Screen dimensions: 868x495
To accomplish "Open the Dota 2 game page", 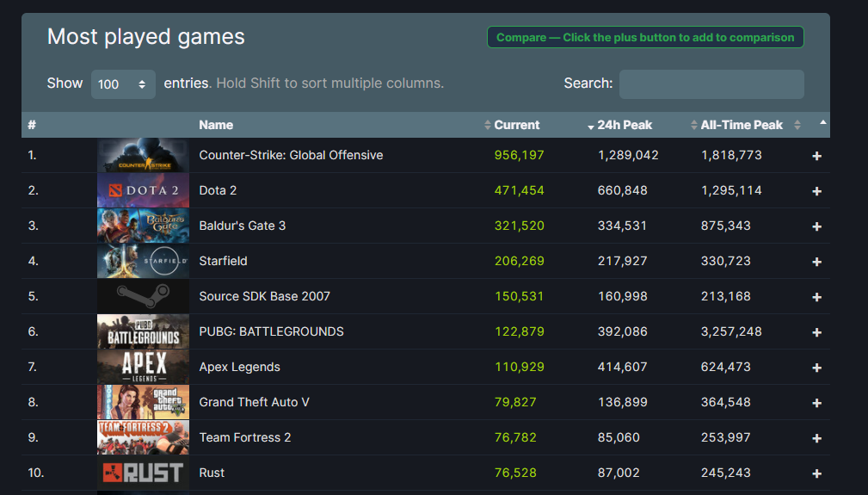I will tap(218, 190).
